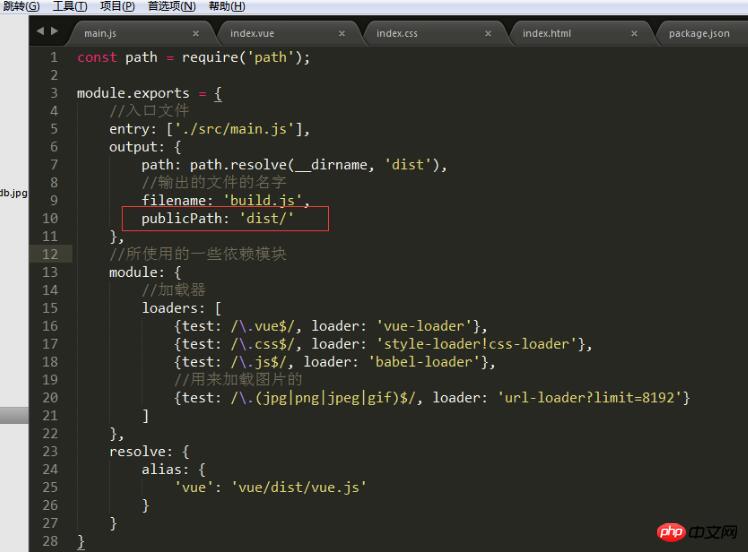
Task: Click the jpg|png|jpeg|gif regex pattern
Action: [327, 397]
